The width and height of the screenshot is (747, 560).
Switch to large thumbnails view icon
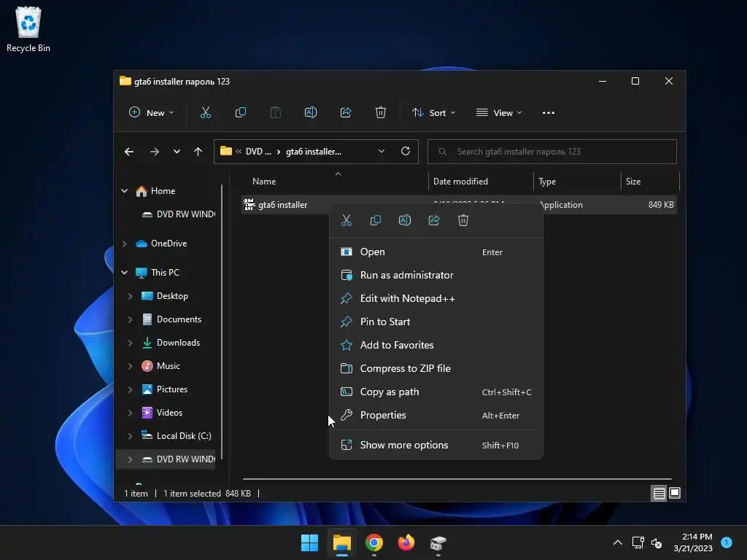pos(675,494)
